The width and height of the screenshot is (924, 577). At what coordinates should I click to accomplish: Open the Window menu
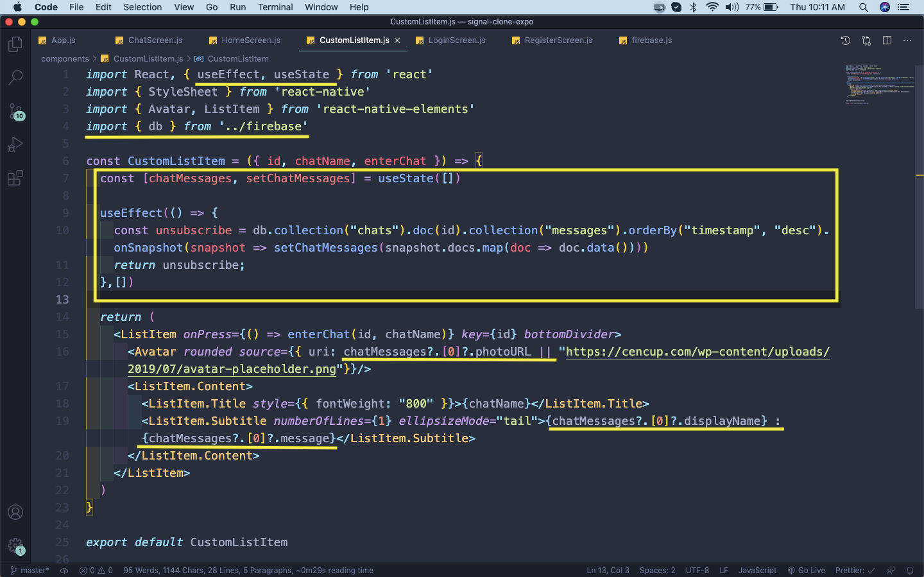pyautogui.click(x=321, y=7)
